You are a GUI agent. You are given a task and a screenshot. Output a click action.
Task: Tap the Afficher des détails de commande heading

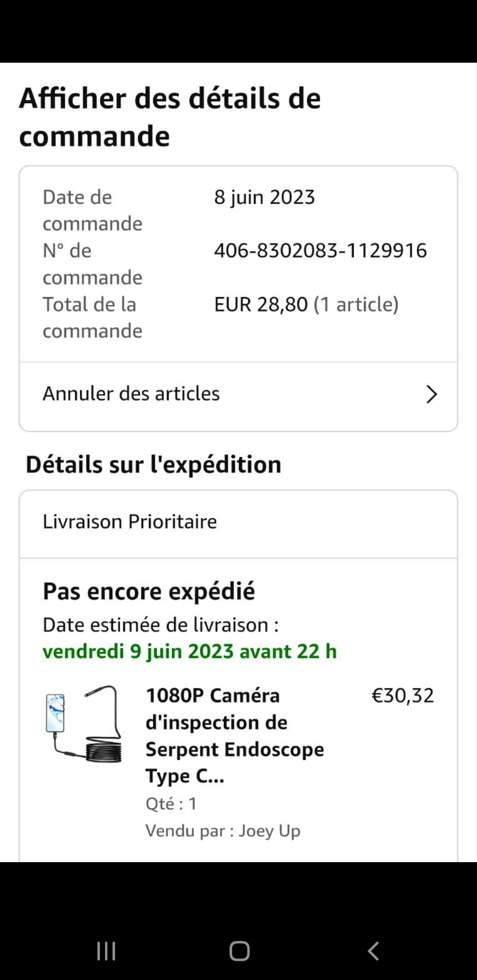tap(170, 117)
